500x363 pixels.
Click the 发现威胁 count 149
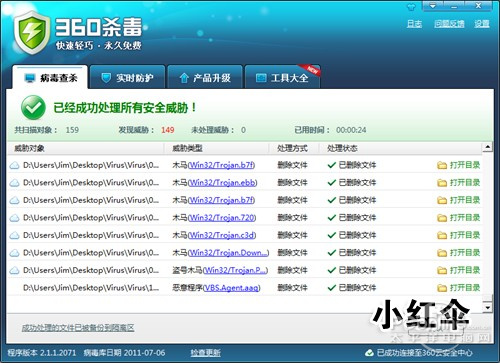(168, 130)
